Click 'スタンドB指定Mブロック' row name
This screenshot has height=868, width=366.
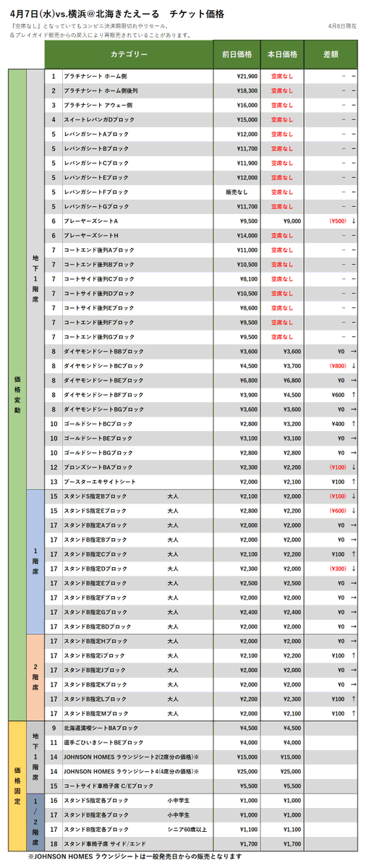95,713
